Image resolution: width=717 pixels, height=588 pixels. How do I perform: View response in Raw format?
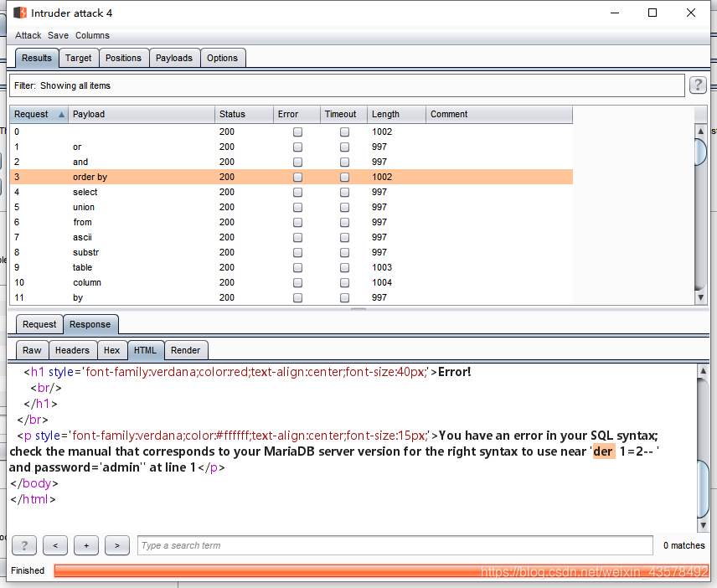(x=32, y=350)
